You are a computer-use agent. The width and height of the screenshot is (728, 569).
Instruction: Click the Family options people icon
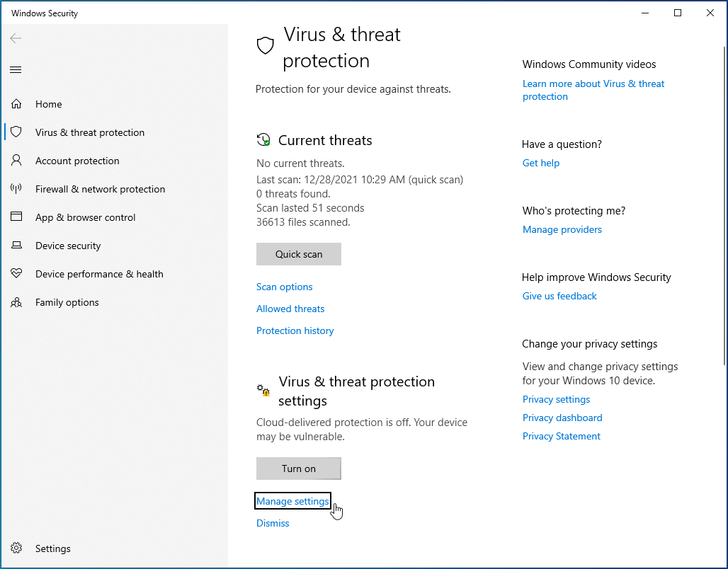16,302
